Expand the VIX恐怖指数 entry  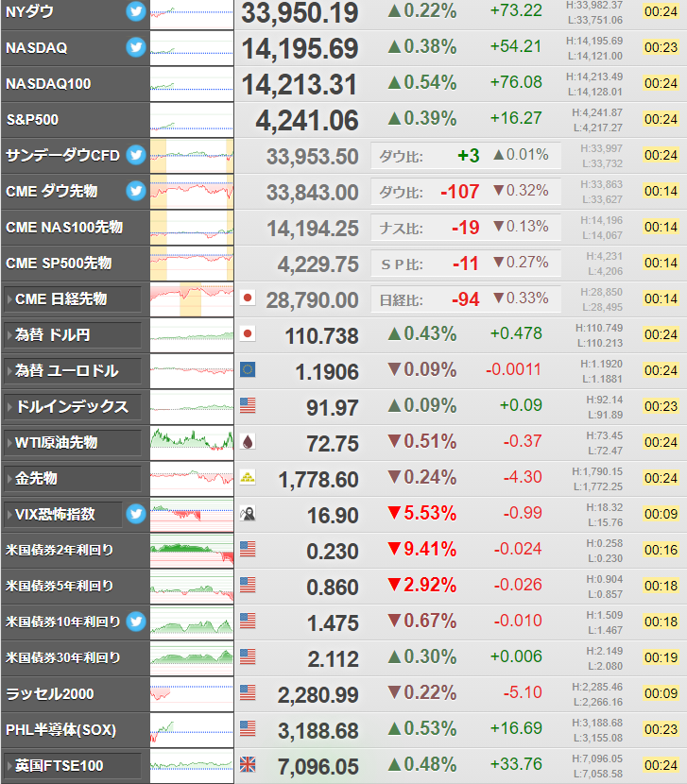pyautogui.click(x=62, y=515)
